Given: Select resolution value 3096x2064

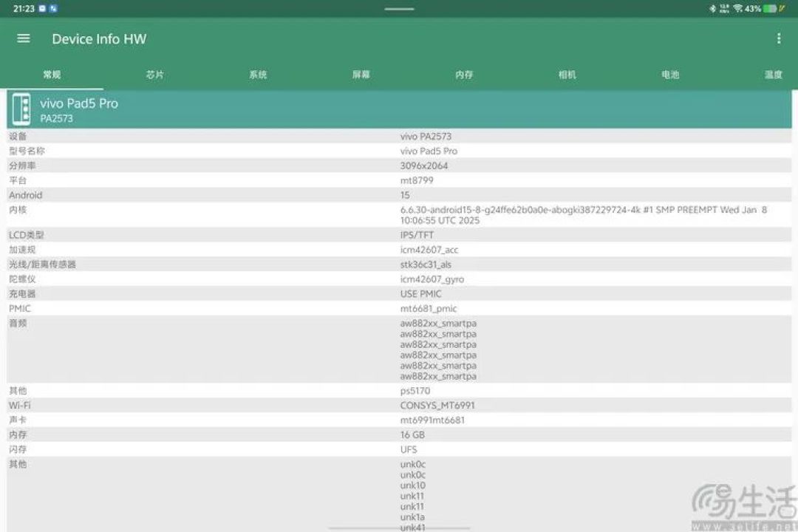Looking at the screenshot, I should [x=424, y=166].
